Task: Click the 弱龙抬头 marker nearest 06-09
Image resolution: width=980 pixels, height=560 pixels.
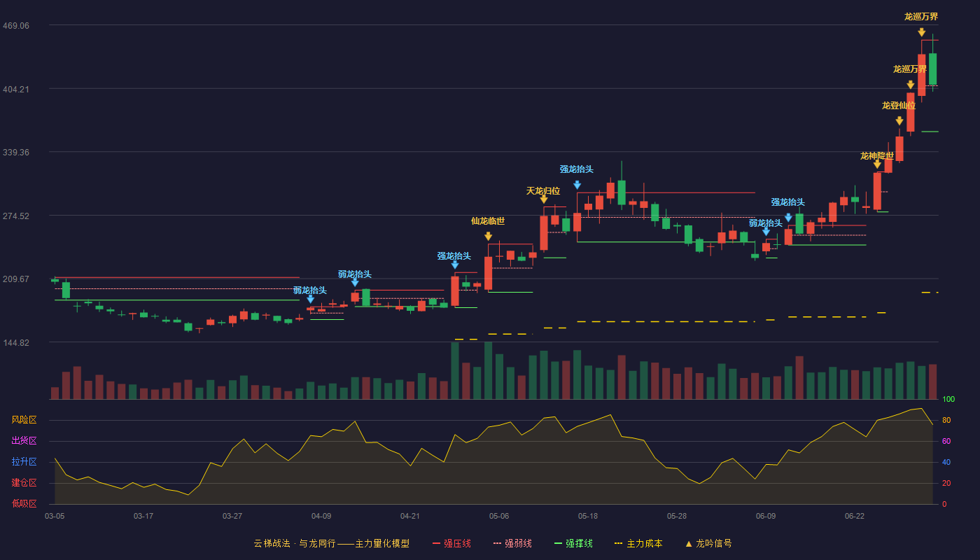Action: coord(766,232)
